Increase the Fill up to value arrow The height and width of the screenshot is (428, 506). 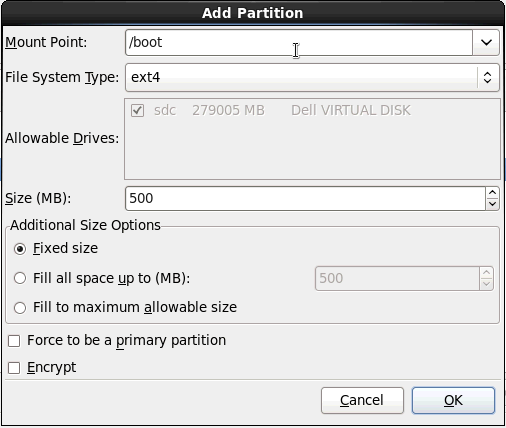pos(486,273)
